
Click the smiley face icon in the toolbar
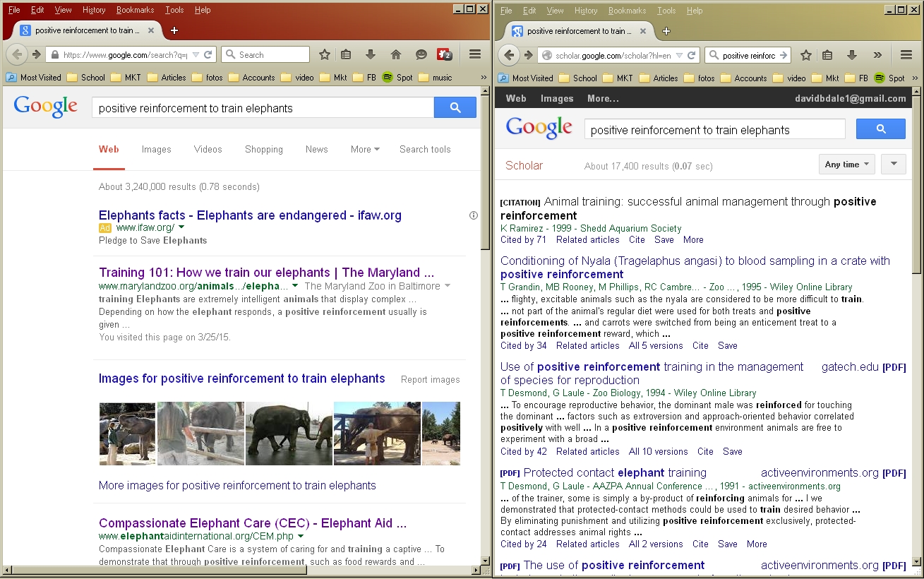(x=421, y=54)
